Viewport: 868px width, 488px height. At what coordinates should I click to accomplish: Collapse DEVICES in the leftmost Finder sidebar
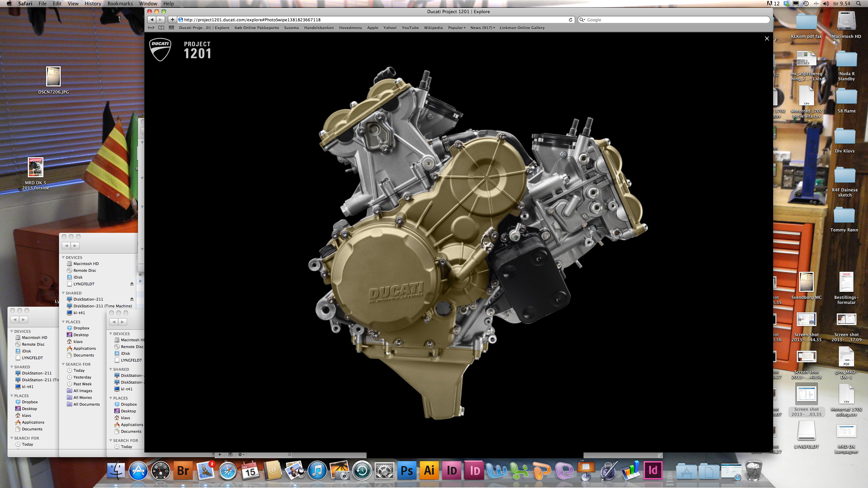point(12,331)
